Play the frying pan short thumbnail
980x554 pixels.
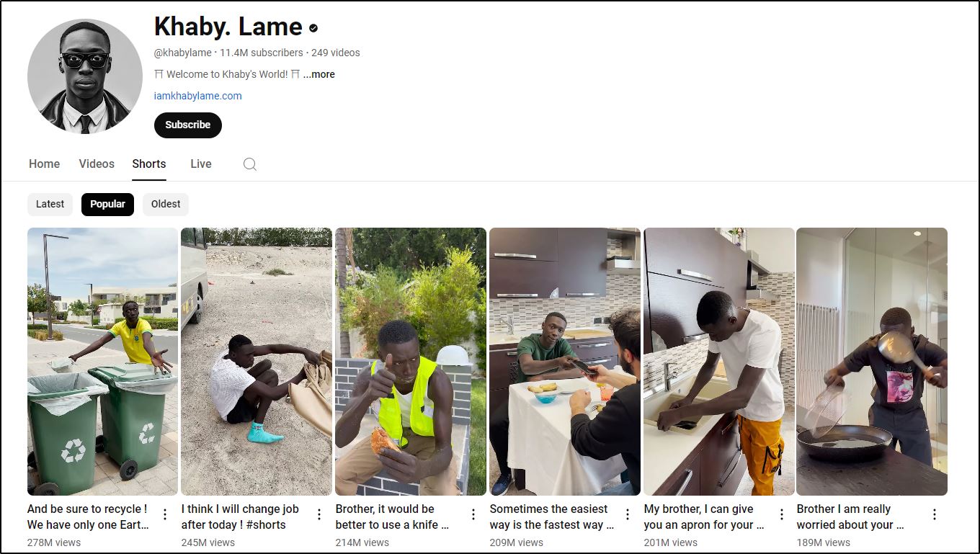872,362
